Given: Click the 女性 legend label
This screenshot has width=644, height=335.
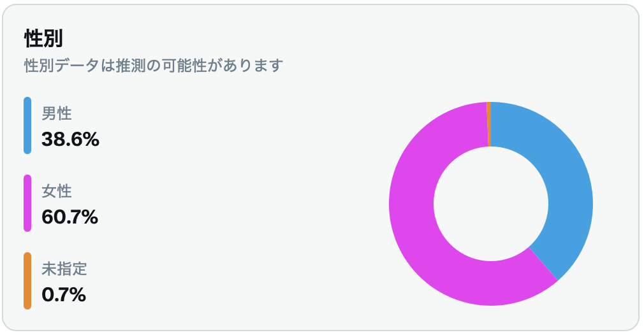Looking at the screenshot, I should (57, 191).
